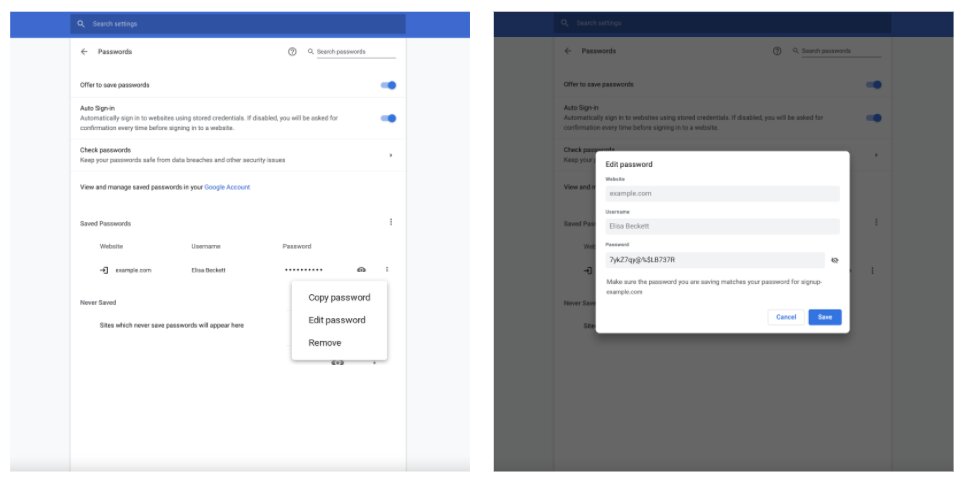Click the dimmed Saved Passwords three-dot icon behind the dialog
The height and width of the screenshot is (491, 971).
876,222
